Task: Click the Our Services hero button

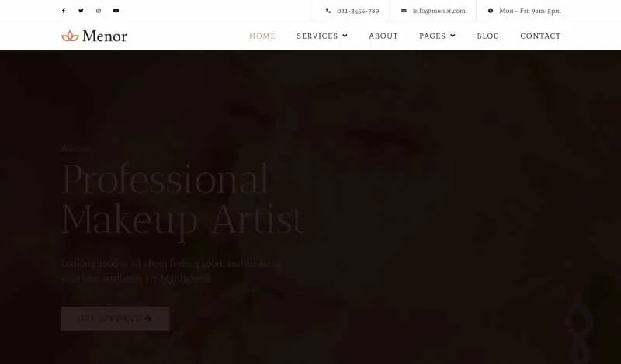Action: (x=115, y=318)
